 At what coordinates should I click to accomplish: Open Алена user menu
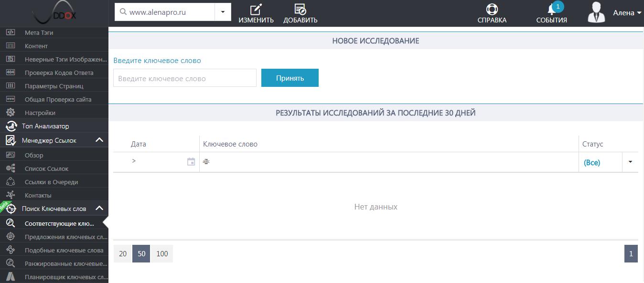[x=627, y=13]
